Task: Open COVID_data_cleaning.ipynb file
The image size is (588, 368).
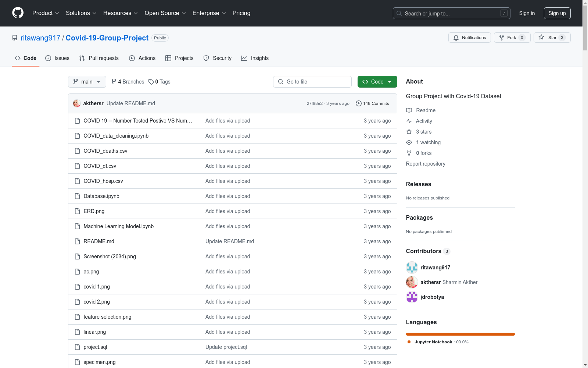Action: (116, 136)
